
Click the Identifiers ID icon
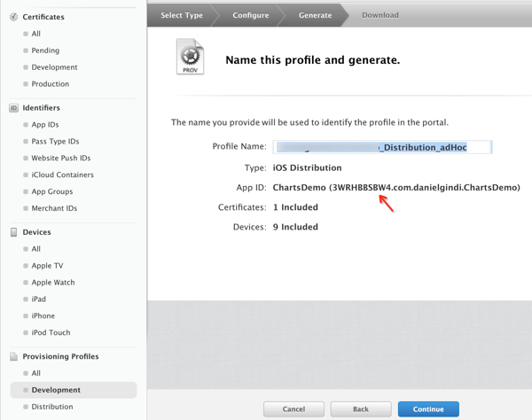click(x=13, y=108)
